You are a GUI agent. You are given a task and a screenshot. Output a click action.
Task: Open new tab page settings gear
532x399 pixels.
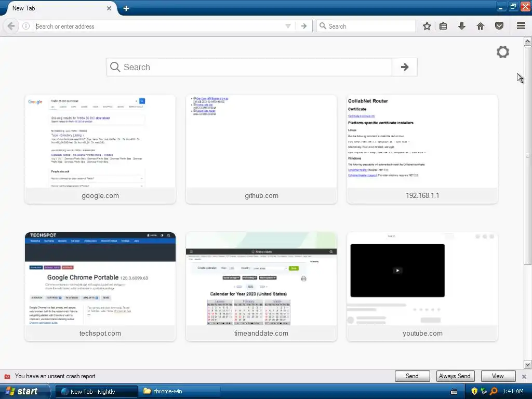click(x=503, y=52)
